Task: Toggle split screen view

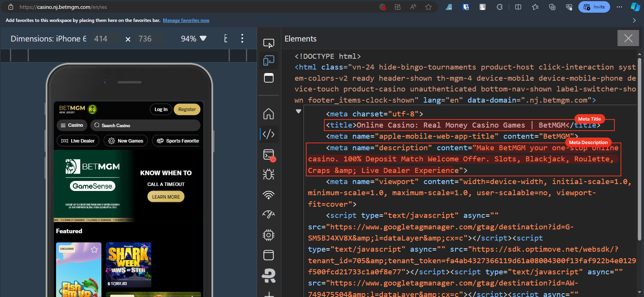Action: pyautogui.click(x=518, y=7)
